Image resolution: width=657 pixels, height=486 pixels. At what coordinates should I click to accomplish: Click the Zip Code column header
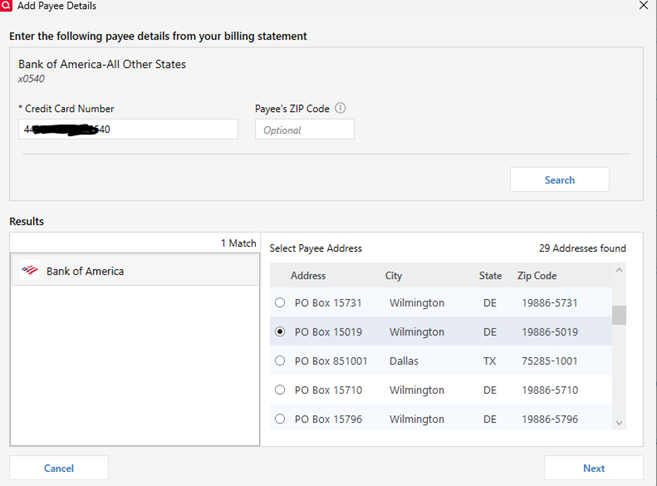tap(537, 276)
